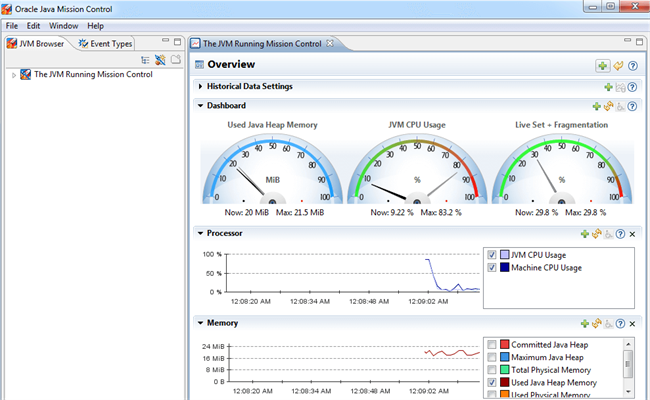Click the green plus icon in Overview header
Image resolution: width=650 pixels, height=400 pixels.
click(602, 65)
